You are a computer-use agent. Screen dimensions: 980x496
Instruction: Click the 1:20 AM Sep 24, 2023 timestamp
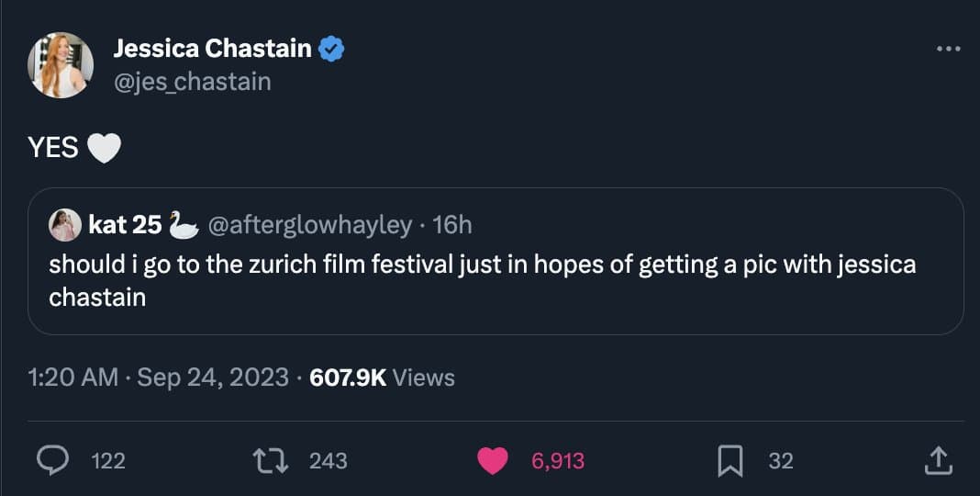tap(158, 378)
